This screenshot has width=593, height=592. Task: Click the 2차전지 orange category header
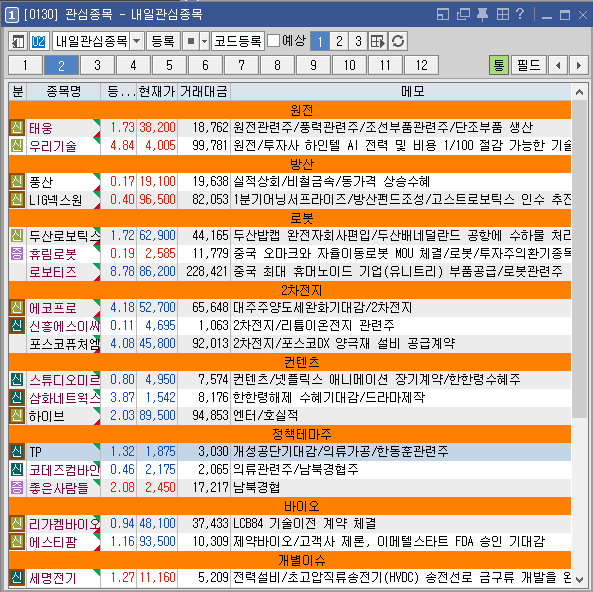pos(290,290)
